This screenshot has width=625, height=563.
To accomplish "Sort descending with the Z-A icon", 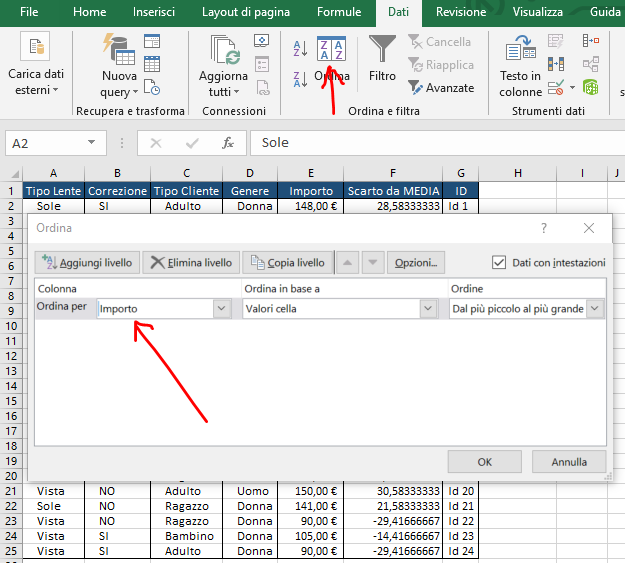I will (300, 80).
